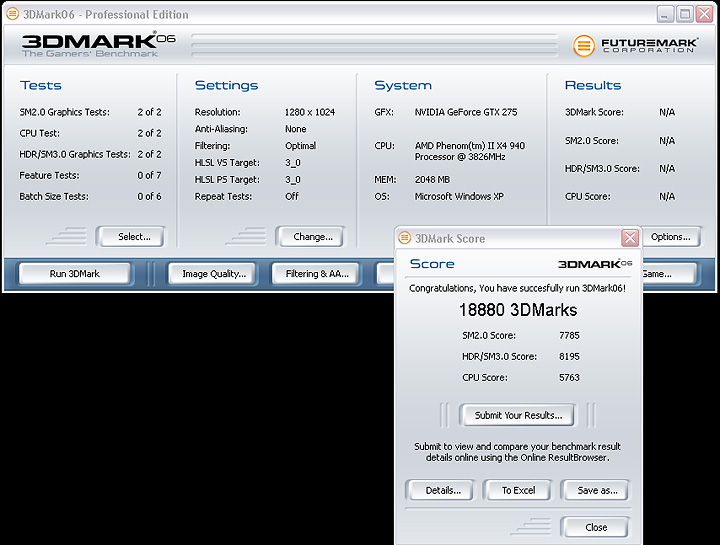Open score Details in dialog
Screen dimensions: 720x545
tap(443, 490)
